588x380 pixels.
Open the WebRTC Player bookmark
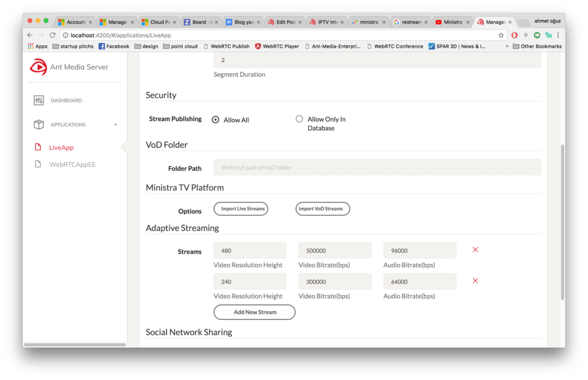pos(277,46)
